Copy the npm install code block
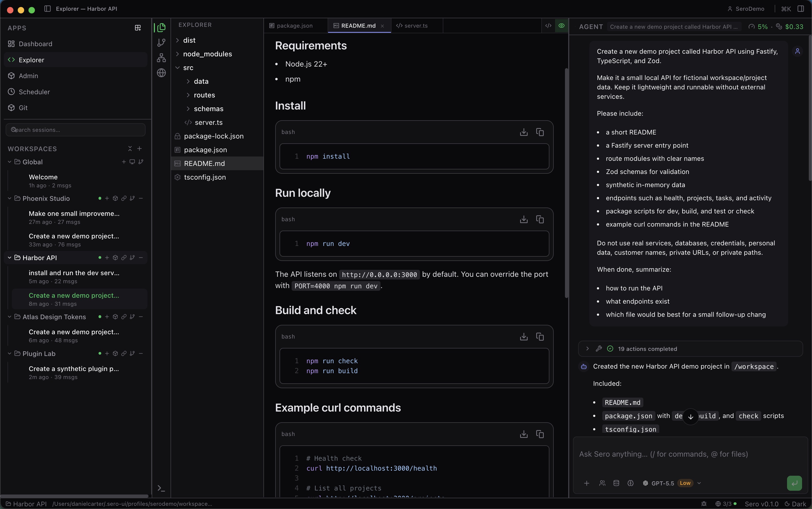812x509 pixels. [540, 132]
